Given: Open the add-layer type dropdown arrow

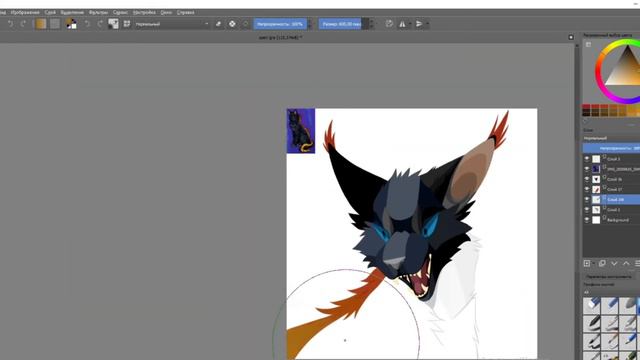Looking at the screenshot, I should click(x=593, y=264).
